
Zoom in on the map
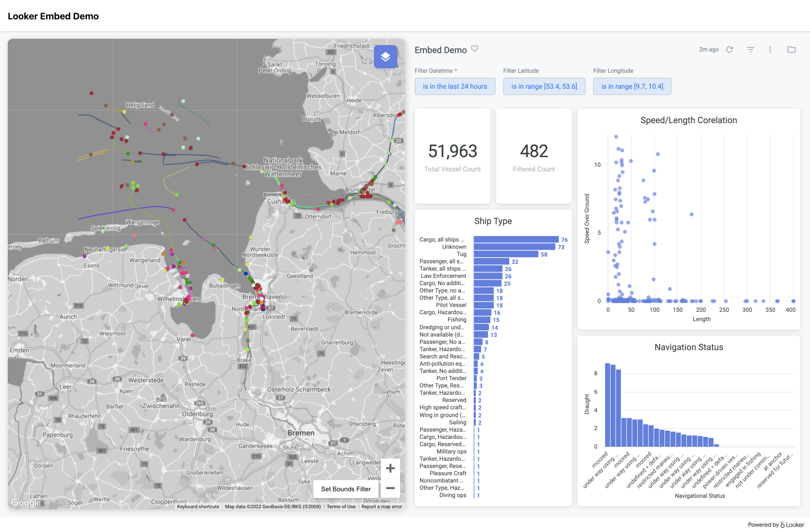click(390, 468)
